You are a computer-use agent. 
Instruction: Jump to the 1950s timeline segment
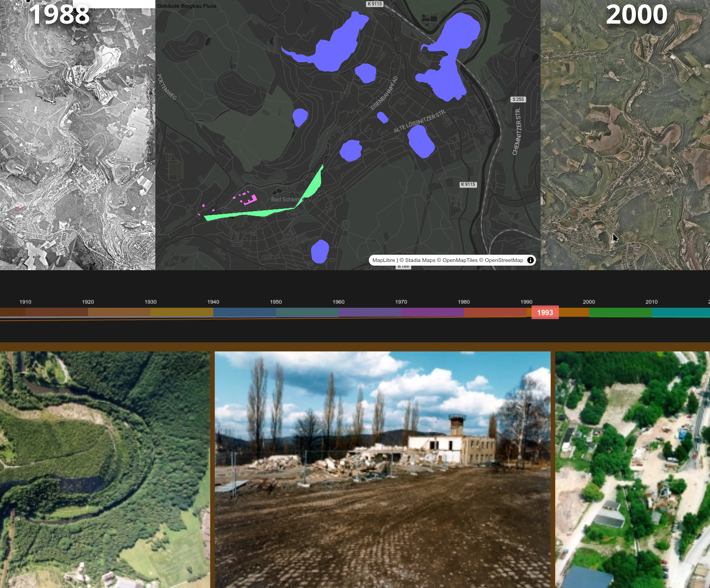tap(307, 312)
